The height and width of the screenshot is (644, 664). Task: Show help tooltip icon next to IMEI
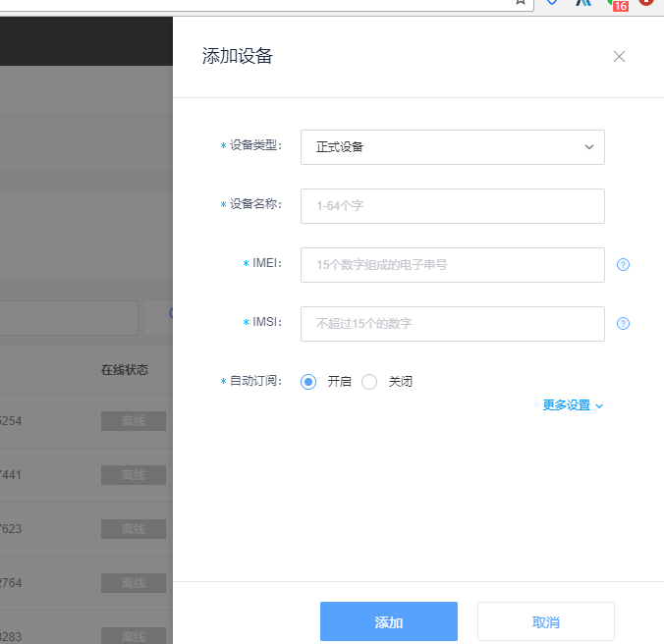623,265
